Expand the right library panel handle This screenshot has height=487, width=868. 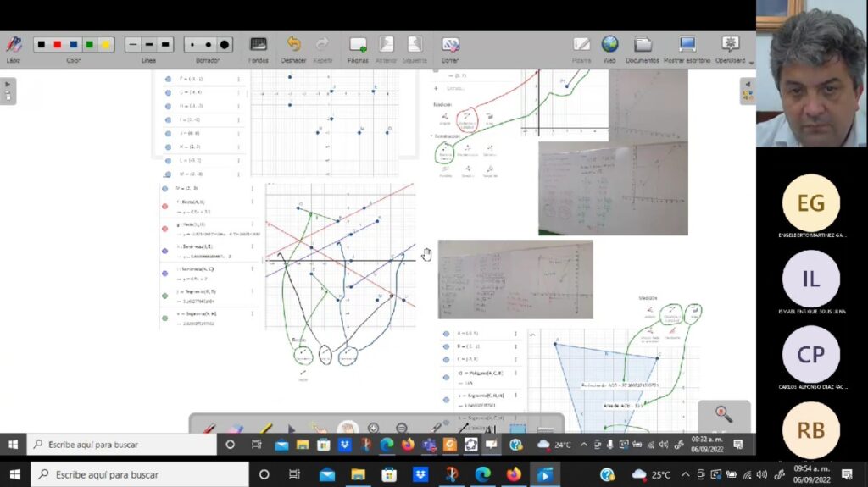click(x=748, y=91)
